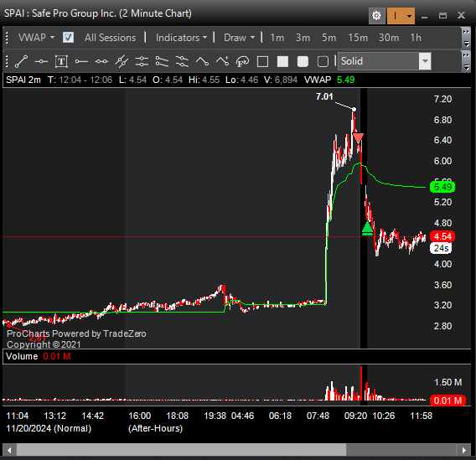Select the empty rounded rectangle tool
This screenshot has width=476, height=460.
point(323,61)
